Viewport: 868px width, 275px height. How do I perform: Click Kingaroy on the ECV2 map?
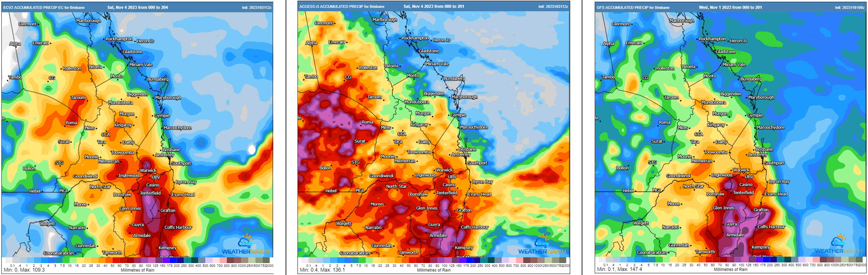tap(123, 125)
